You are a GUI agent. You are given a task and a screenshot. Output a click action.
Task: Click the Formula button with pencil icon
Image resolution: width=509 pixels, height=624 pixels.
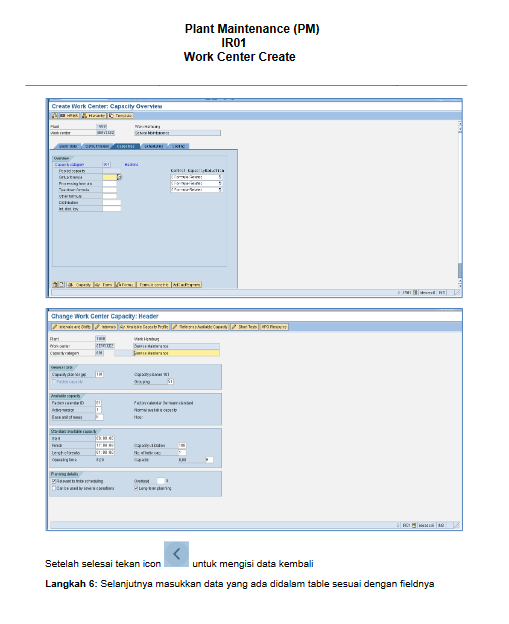[125, 285]
